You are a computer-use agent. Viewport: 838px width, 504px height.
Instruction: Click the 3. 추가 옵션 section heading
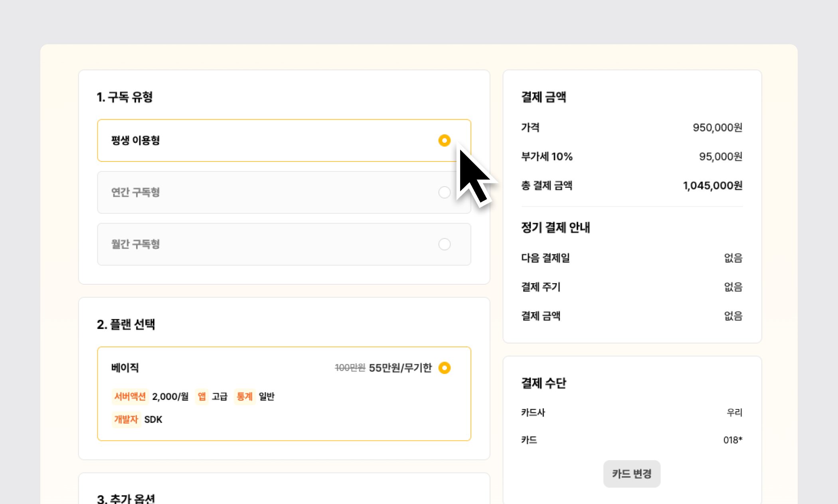126,498
